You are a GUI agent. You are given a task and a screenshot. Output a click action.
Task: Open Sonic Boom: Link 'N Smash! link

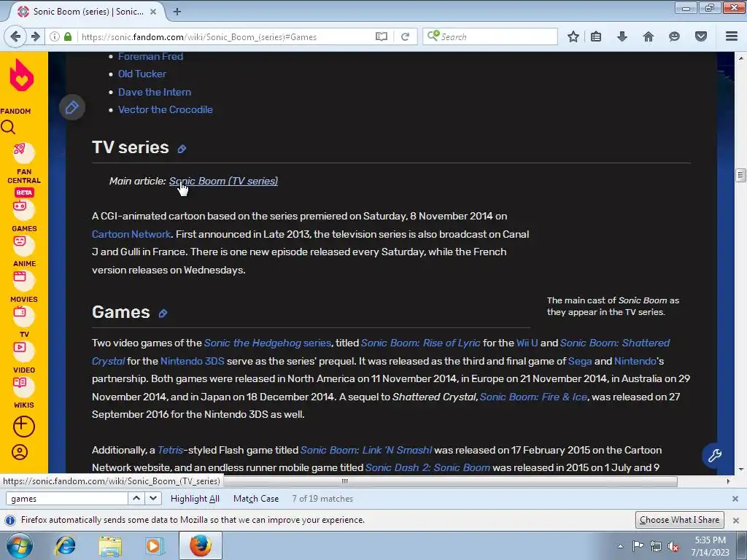pos(366,450)
